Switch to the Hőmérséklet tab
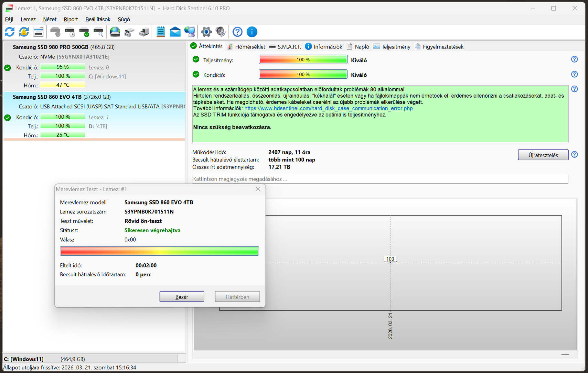 click(x=246, y=47)
